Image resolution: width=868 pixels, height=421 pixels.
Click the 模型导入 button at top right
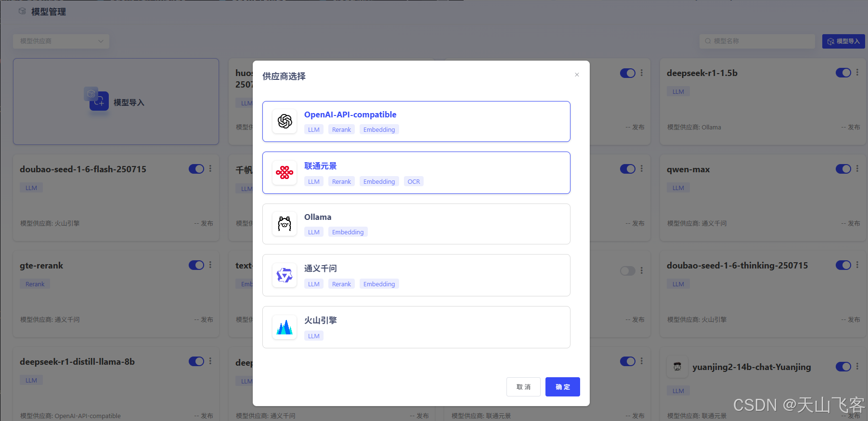[x=843, y=41]
